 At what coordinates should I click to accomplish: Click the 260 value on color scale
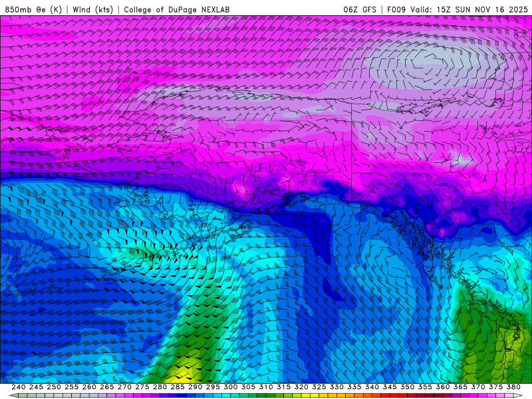tap(89, 387)
